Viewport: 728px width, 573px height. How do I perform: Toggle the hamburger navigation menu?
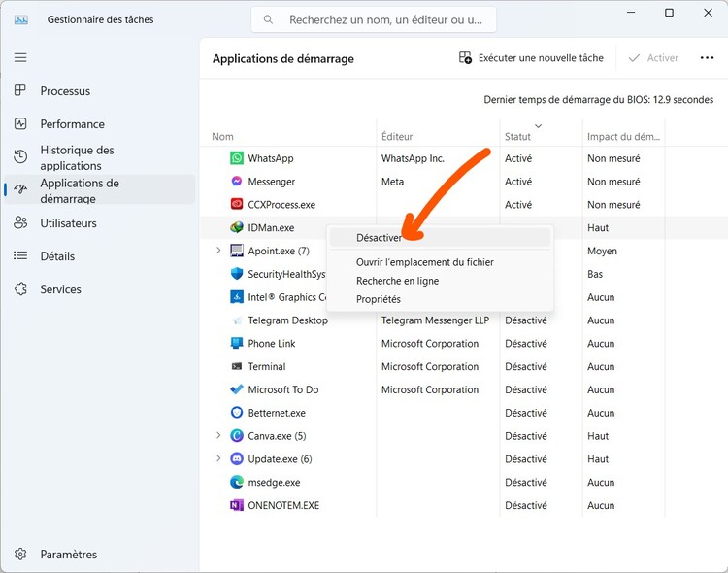[x=20, y=57]
